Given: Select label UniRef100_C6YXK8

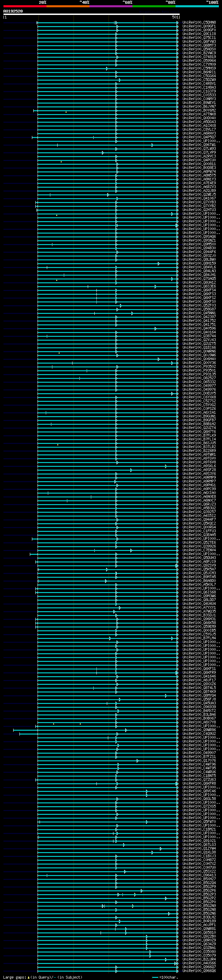Looking at the screenshot, I should [199, 397].
